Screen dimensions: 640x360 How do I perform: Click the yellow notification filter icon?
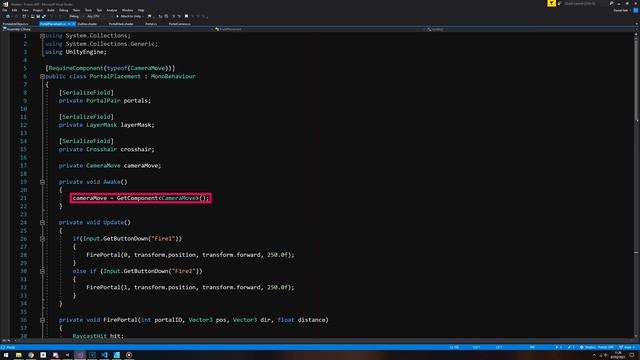(x=551, y=3)
